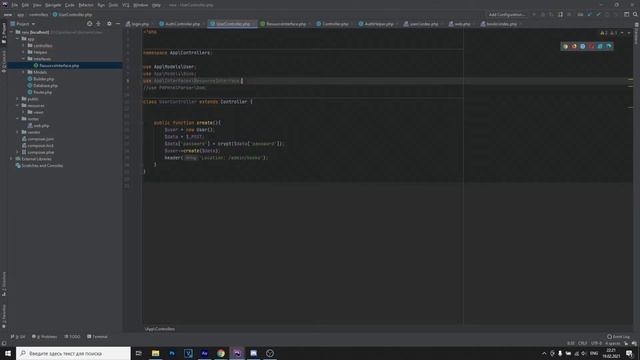This screenshot has height=360, width=640.
Task: Preview file in Opera browser icon
Action: (591, 46)
